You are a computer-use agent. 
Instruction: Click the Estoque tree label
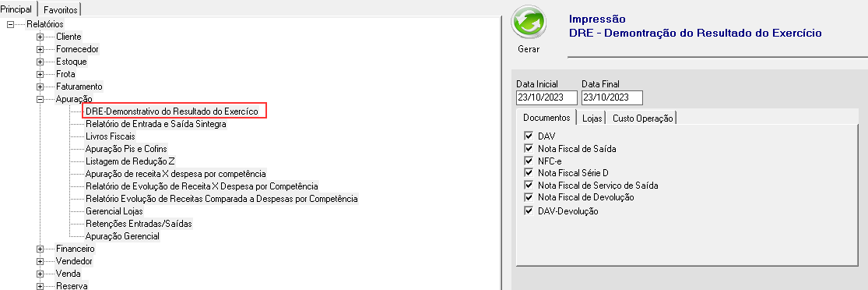(x=72, y=62)
